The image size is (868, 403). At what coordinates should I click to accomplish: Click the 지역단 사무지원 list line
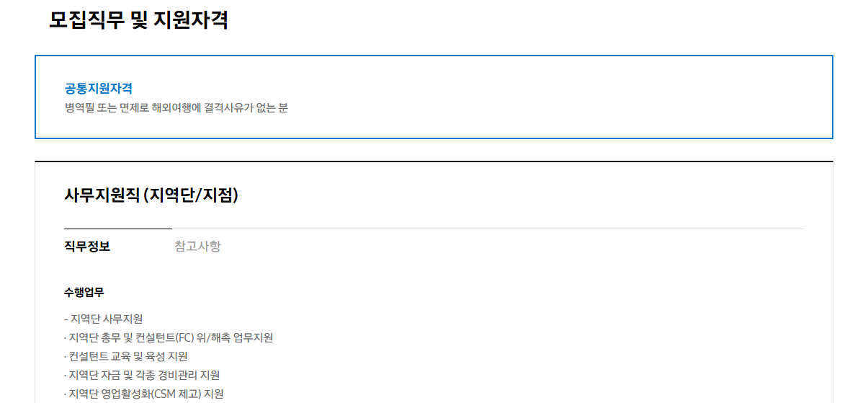click(x=104, y=319)
